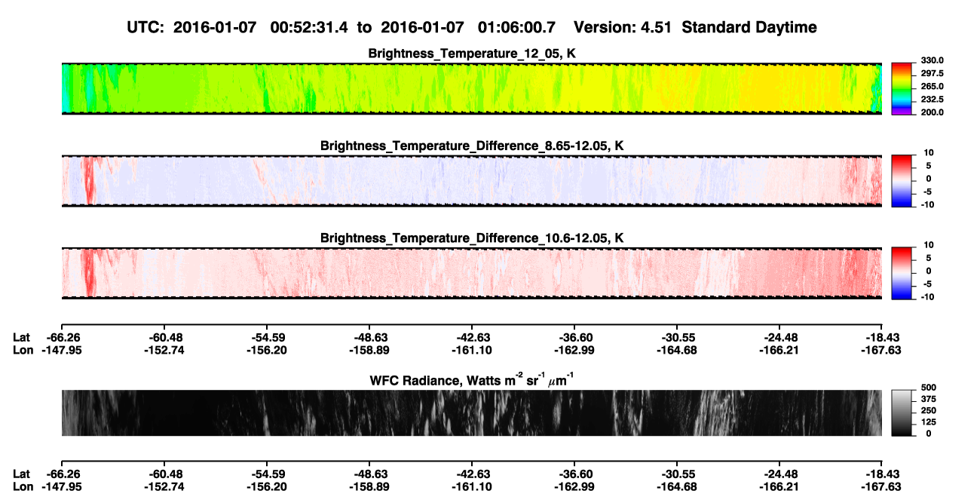
Task: Select the 10.6-12.05 temperature difference image strip
Action: (x=471, y=272)
